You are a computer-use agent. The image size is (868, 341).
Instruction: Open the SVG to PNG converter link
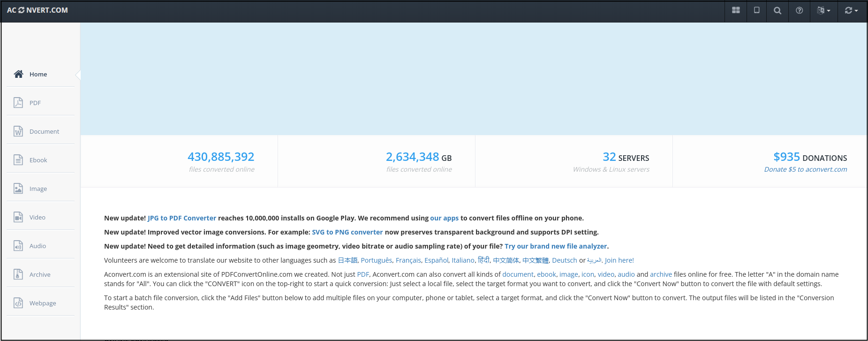click(x=347, y=232)
